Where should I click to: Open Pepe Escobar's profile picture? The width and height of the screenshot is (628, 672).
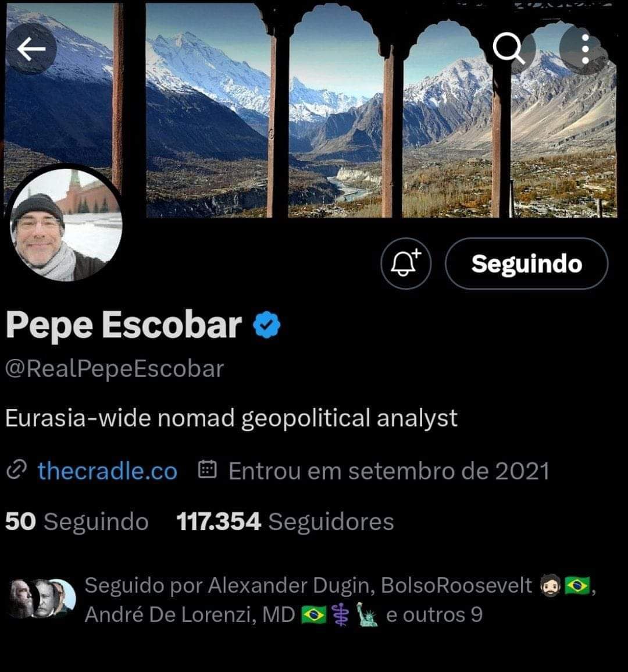tap(66, 224)
